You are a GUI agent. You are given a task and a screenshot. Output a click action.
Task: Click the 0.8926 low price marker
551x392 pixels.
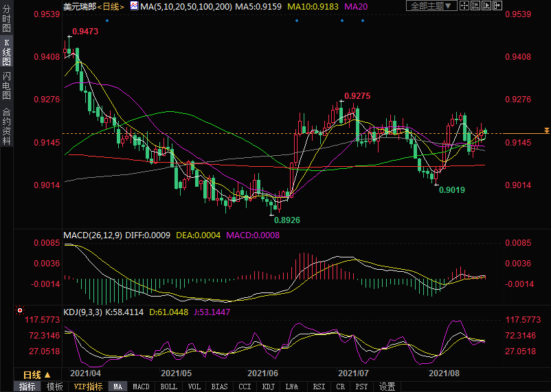click(x=286, y=220)
